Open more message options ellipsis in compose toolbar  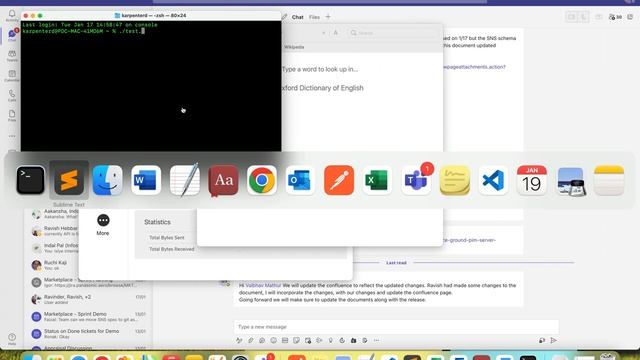tap(376, 340)
